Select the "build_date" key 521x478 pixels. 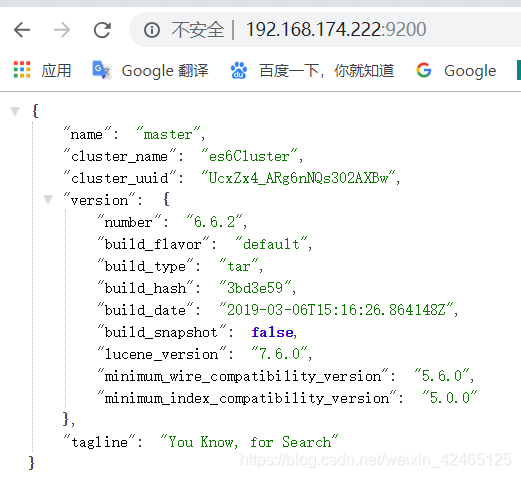click(146, 310)
